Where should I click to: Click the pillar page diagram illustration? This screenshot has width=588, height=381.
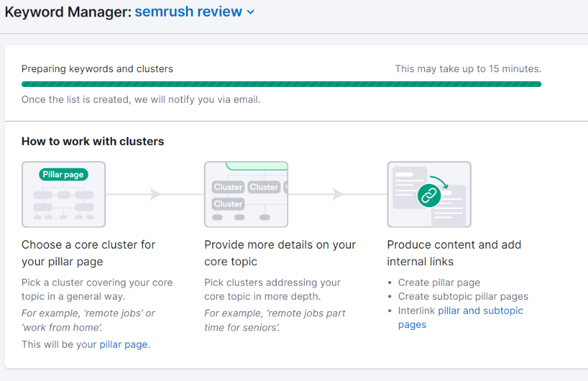click(x=63, y=194)
